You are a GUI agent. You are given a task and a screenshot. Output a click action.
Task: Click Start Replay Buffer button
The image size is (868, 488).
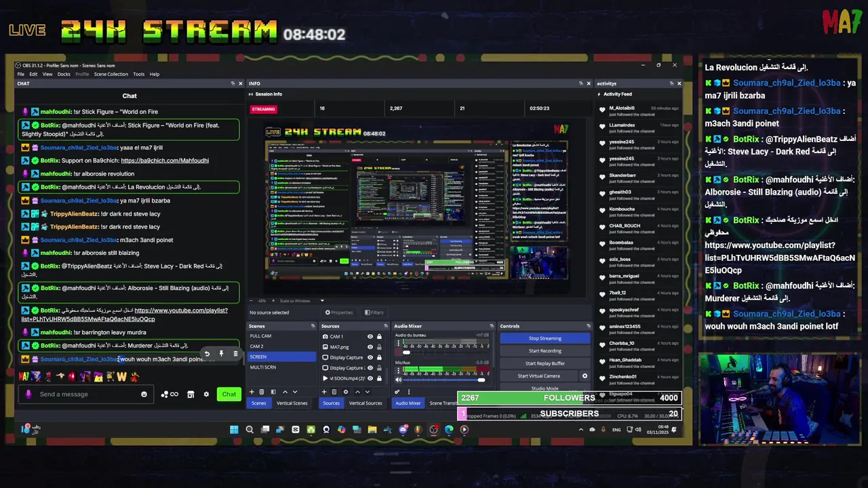click(545, 363)
